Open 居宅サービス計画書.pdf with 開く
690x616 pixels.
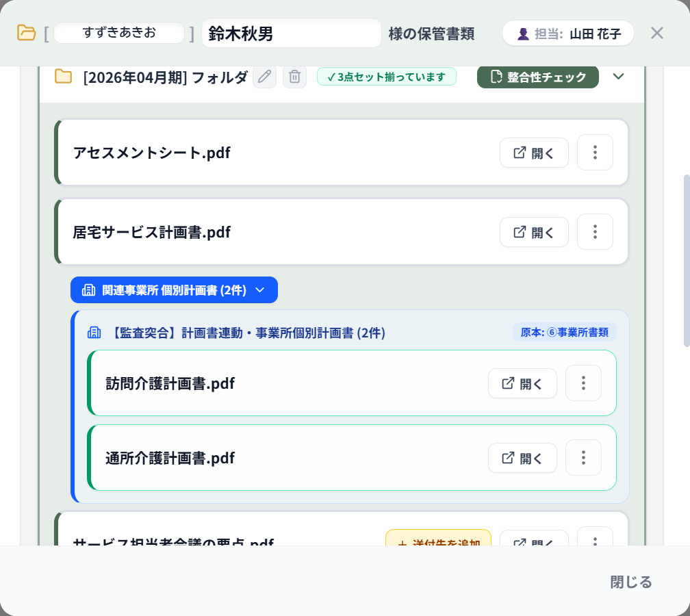point(534,232)
